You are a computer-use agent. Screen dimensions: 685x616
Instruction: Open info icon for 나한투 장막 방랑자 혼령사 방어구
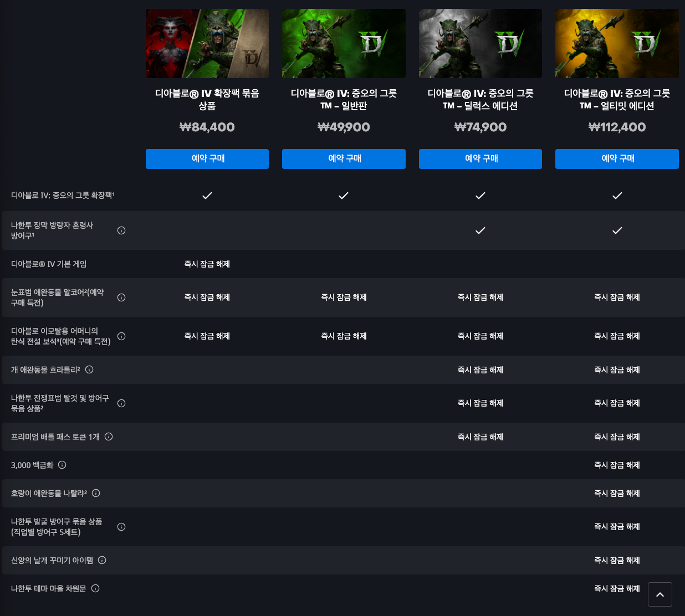(121, 230)
